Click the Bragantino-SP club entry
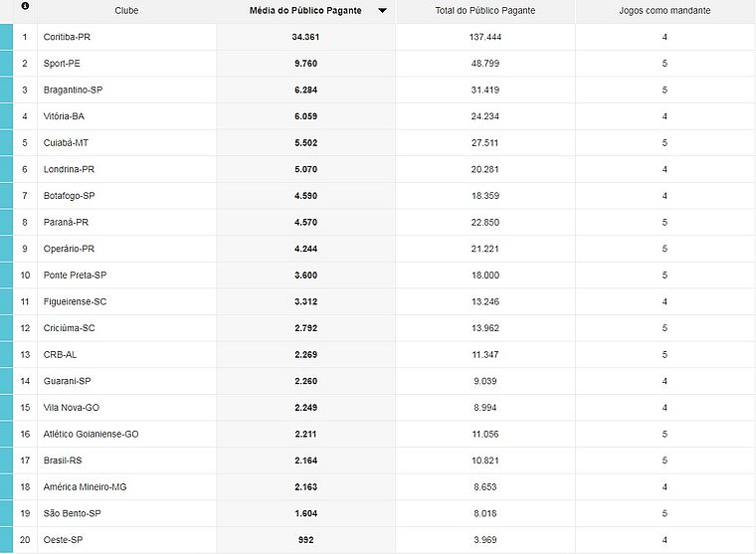756x554 pixels. pos(73,90)
